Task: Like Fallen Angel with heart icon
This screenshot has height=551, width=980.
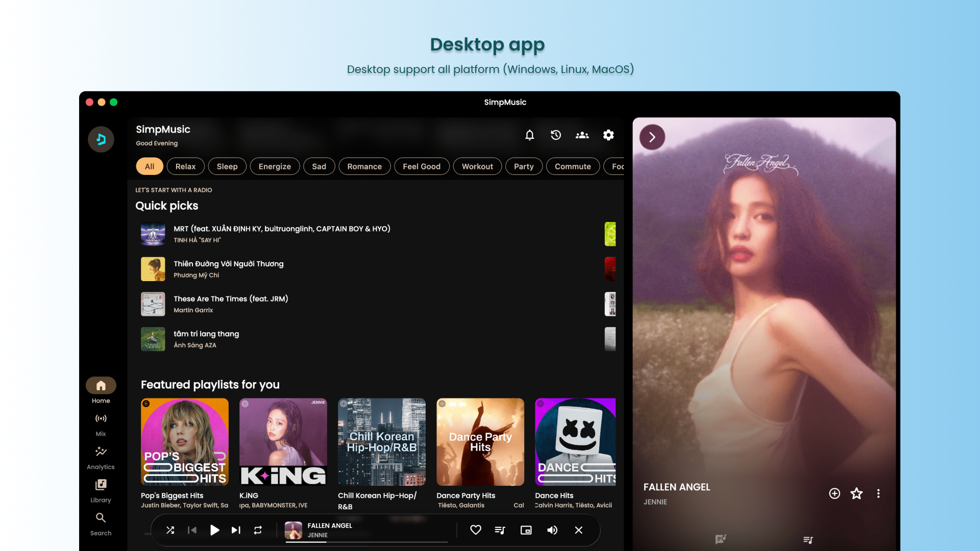Action: (x=476, y=530)
